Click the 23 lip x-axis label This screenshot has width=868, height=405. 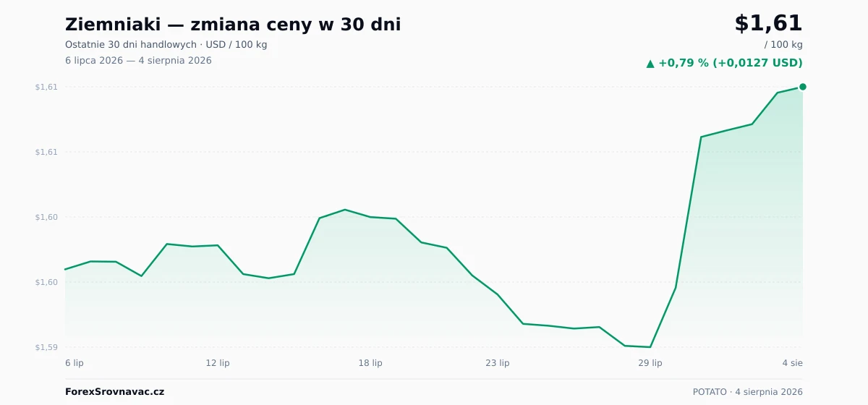click(x=498, y=363)
